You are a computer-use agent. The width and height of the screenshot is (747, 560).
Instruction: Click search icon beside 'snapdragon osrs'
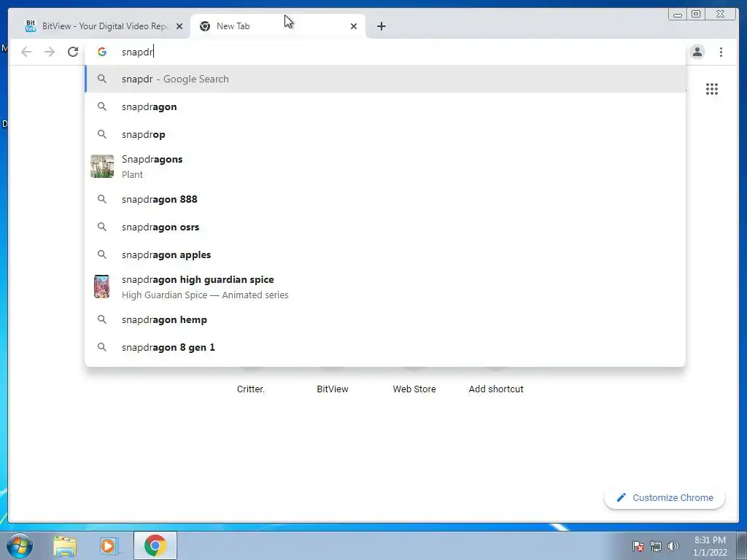click(102, 227)
